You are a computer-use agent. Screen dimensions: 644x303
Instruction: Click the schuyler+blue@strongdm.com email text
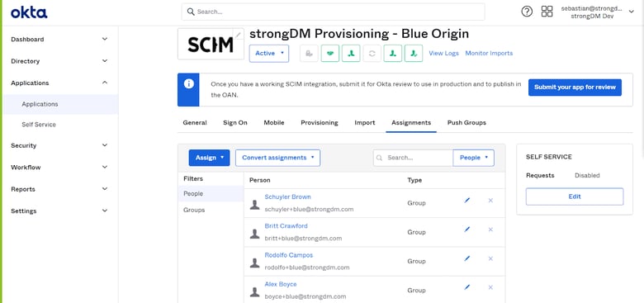click(309, 210)
